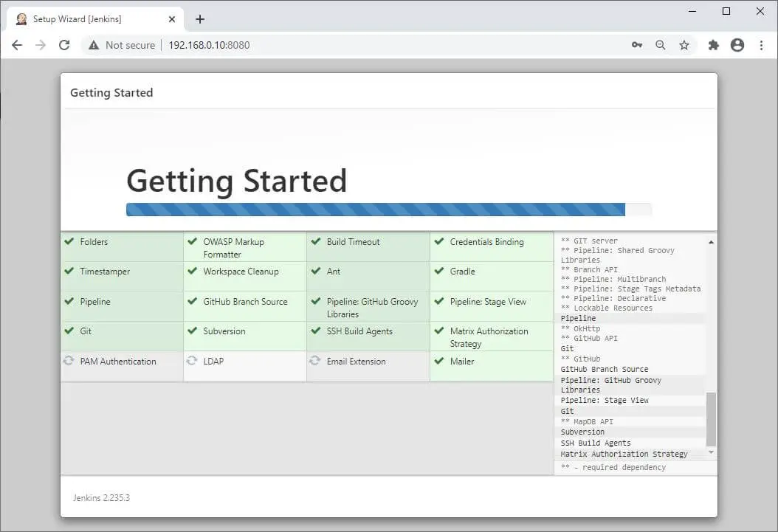Click the '** Branch API' log line
Image resolution: width=778 pixels, height=532 pixels.
[589, 270]
